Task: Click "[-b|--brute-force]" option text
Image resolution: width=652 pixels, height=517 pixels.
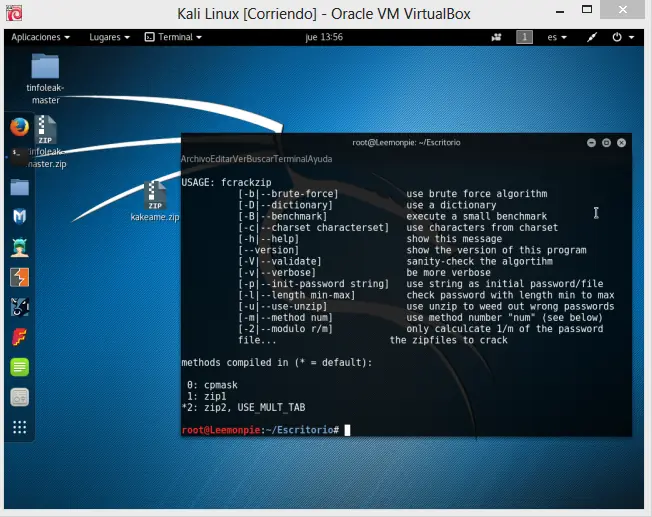Action: tap(288, 194)
